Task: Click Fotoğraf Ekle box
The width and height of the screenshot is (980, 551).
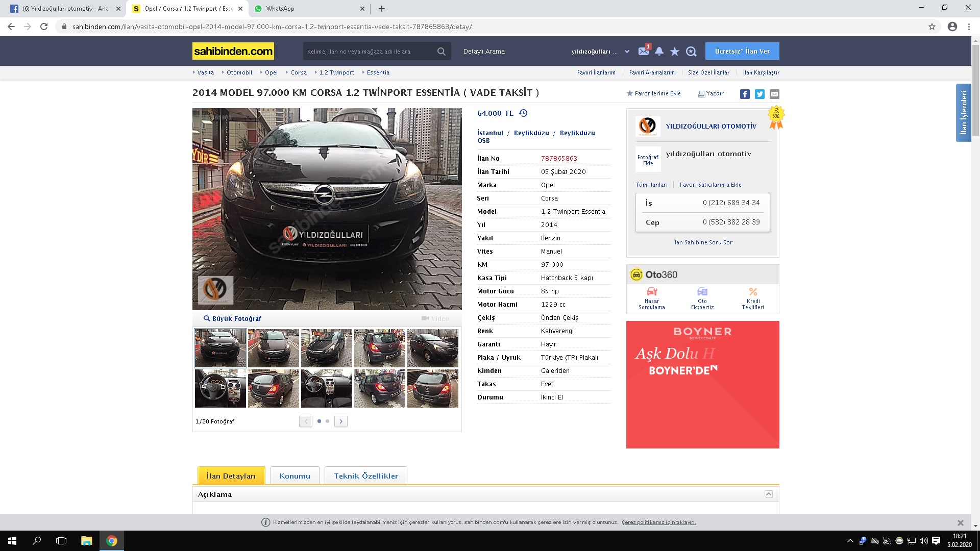Action: point(648,160)
